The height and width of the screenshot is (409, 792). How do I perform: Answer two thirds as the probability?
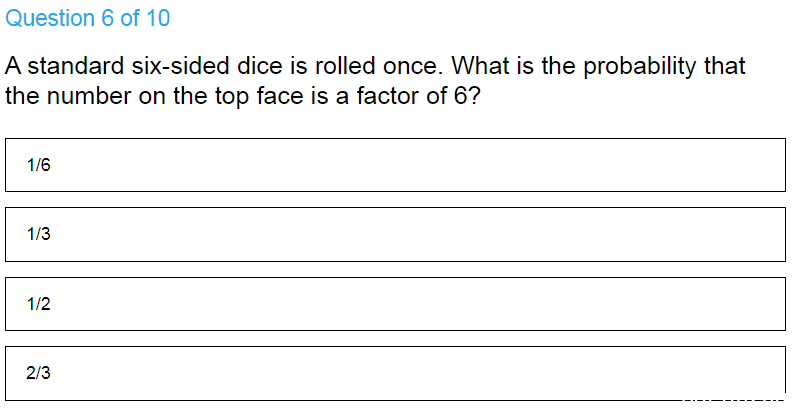(395, 373)
